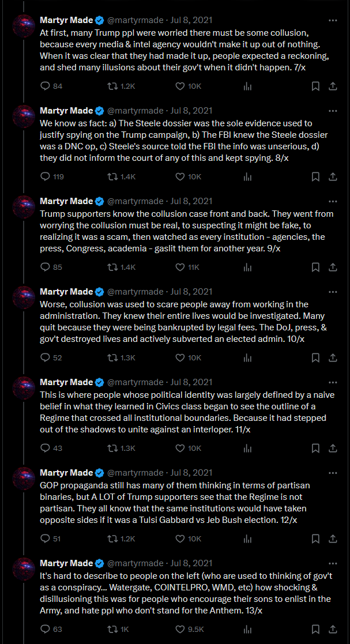Bookmark the tweet ending in 11/x
Image resolution: width=350 pixels, height=644 pixels.
(x=315, y=448)
